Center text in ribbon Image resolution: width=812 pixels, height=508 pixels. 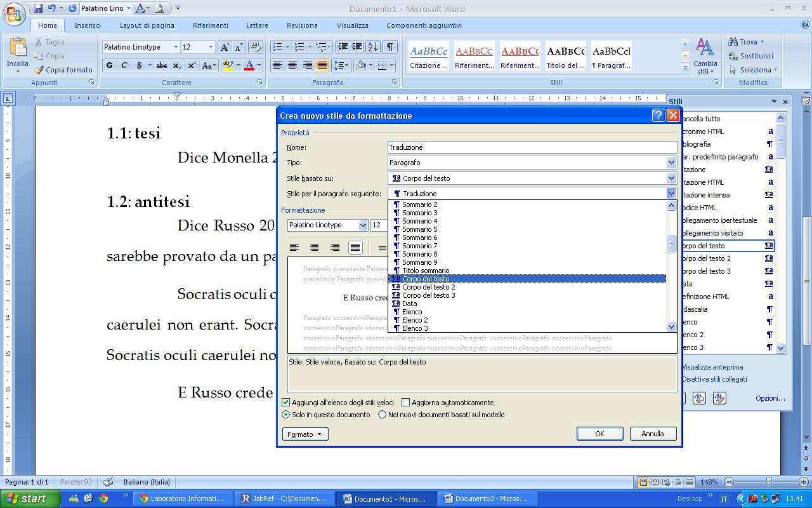[292, 65]
